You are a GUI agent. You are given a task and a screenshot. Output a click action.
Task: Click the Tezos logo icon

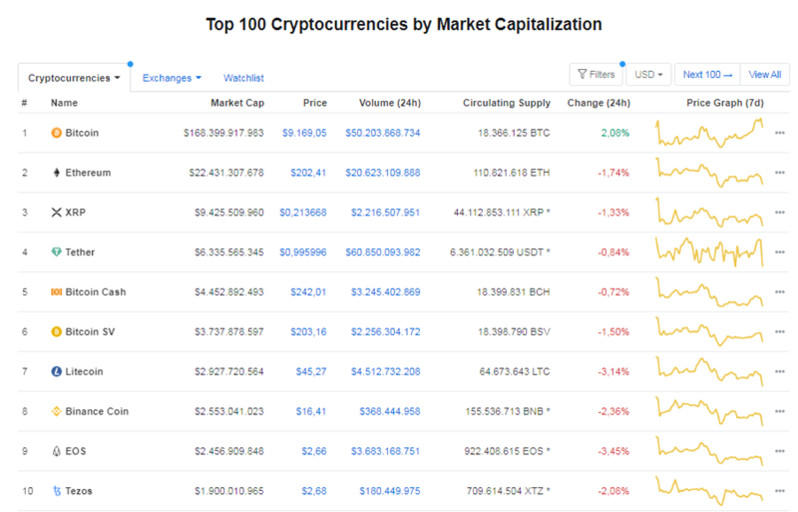coord(56,491)
